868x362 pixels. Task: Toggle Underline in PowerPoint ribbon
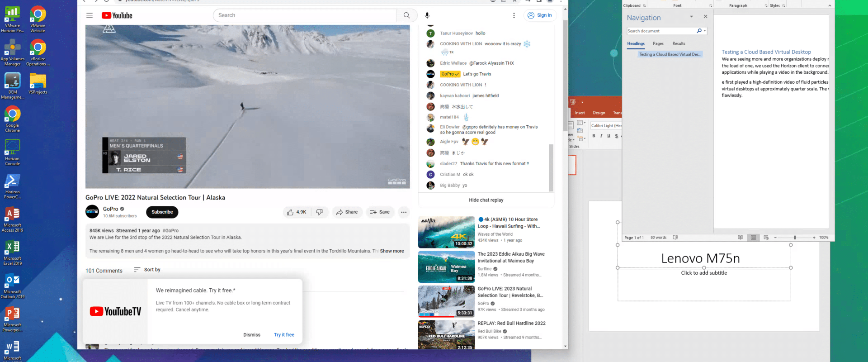[609, 136]
